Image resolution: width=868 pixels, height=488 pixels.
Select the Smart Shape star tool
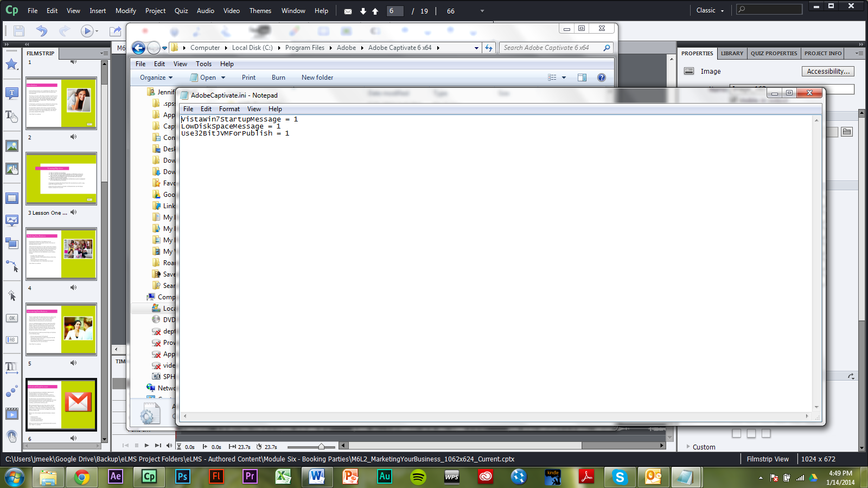pos(12,65)
